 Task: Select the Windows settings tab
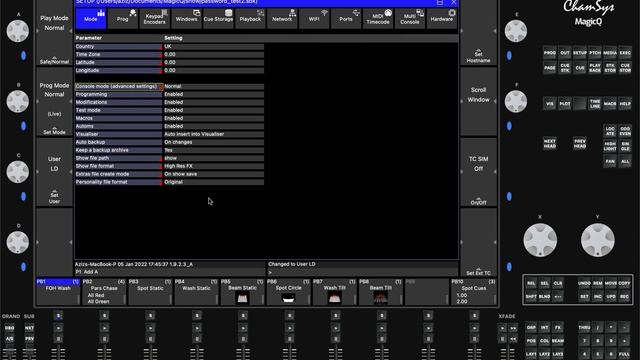[x=186, y=18]
